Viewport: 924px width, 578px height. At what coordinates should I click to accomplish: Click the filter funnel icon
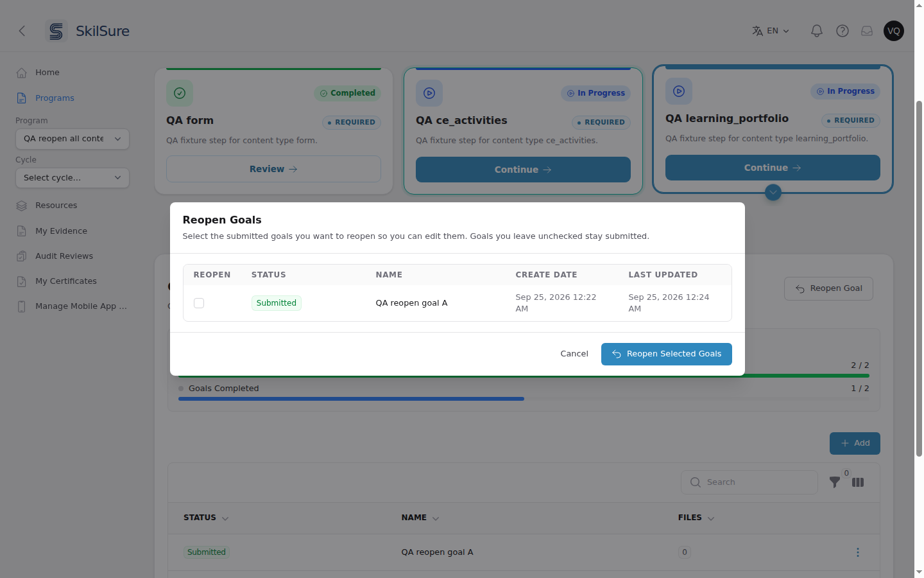(x=835, y=482)
